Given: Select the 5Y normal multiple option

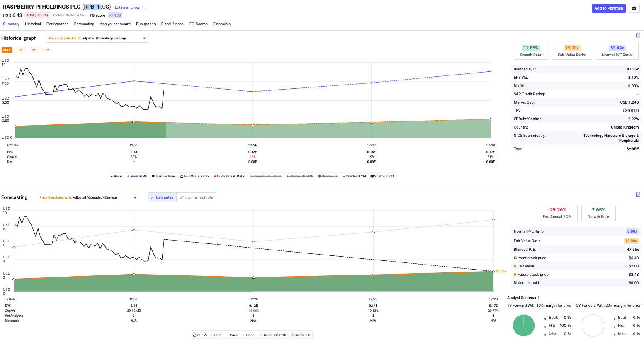Looking at the screenshot, I should pos(196,197).
